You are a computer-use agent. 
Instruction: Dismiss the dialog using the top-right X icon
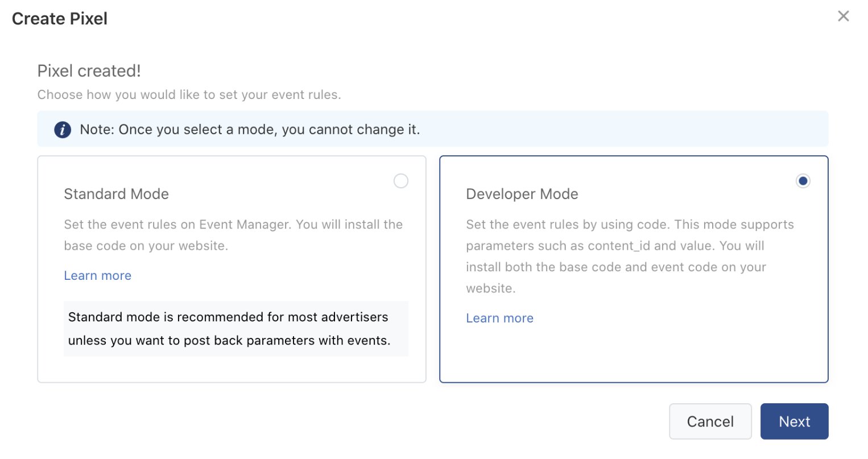(x=843, y=16)
